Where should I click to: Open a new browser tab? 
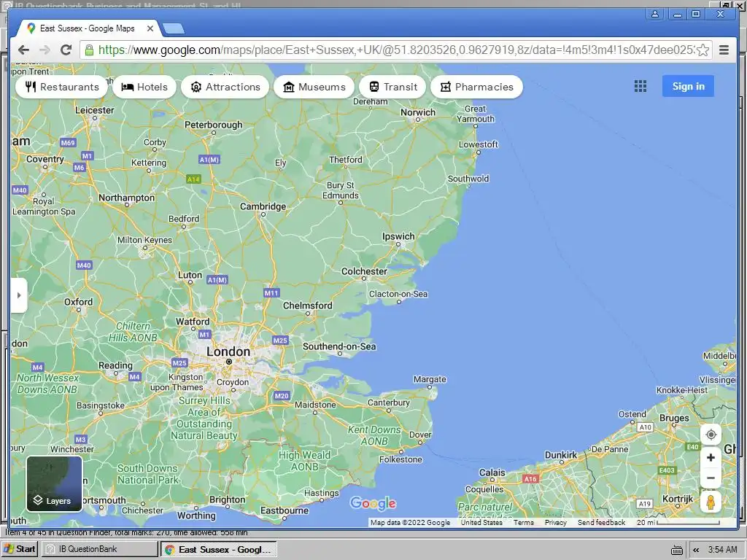click(174, 29)
